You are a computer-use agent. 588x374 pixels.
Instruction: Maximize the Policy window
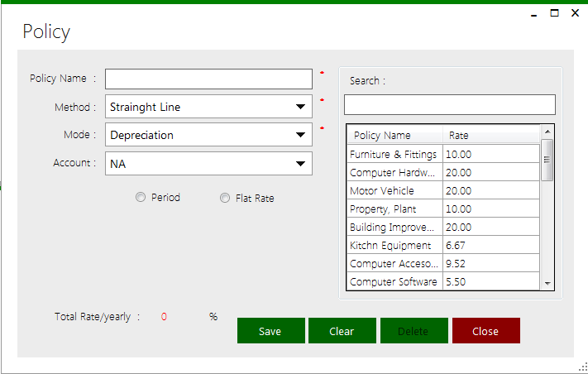coord(554,13)
